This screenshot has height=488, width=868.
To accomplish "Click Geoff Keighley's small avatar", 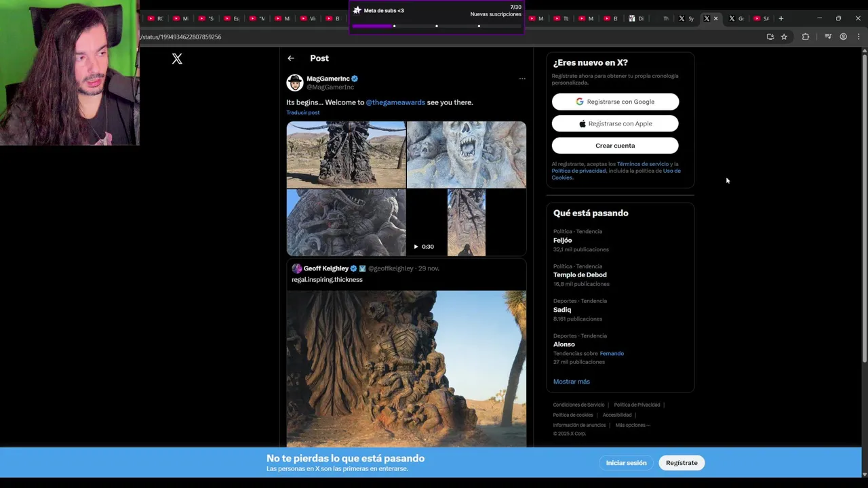I will 296,268.
